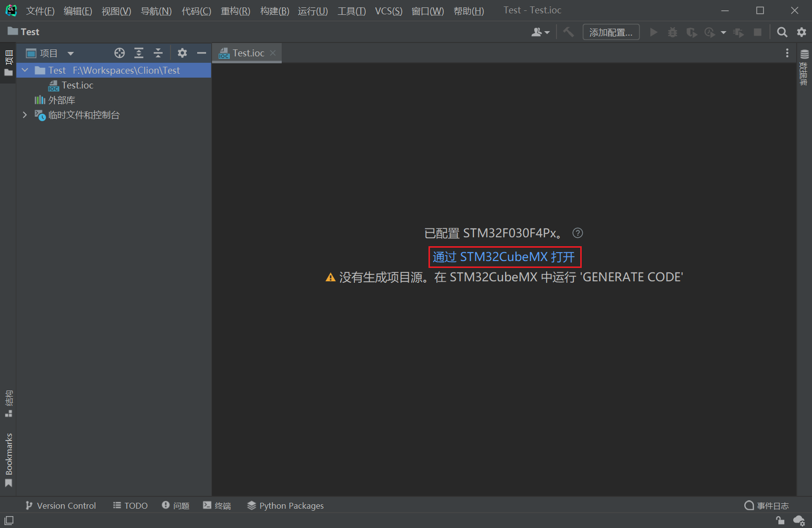
Task: Open the 问题 tool window
Action: 176,505
